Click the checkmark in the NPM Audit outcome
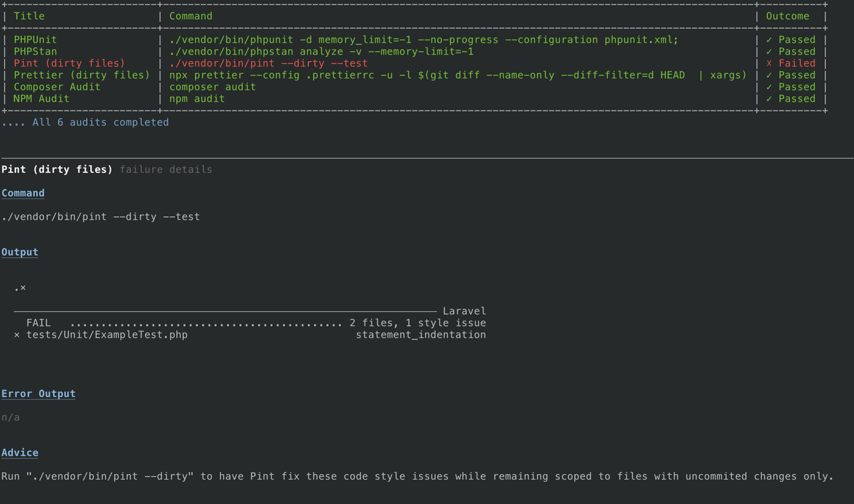 pos(769,99)
